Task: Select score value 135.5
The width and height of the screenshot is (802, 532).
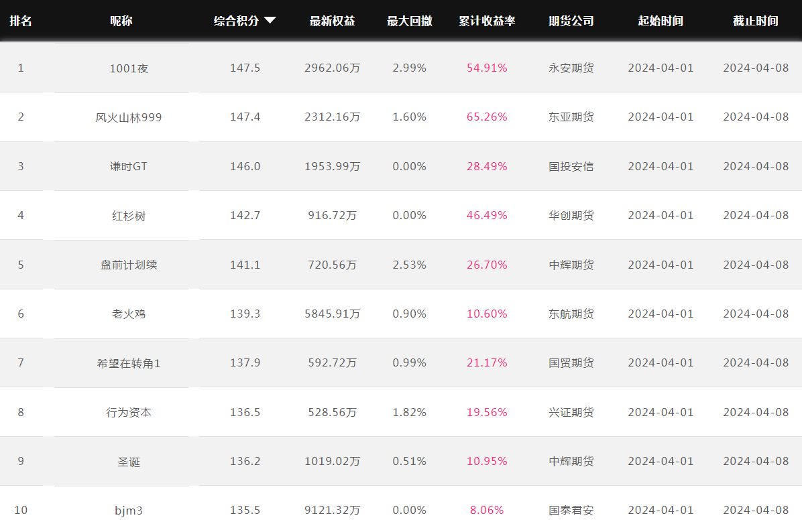Action: pyautogui.click(x=245, y=510)
